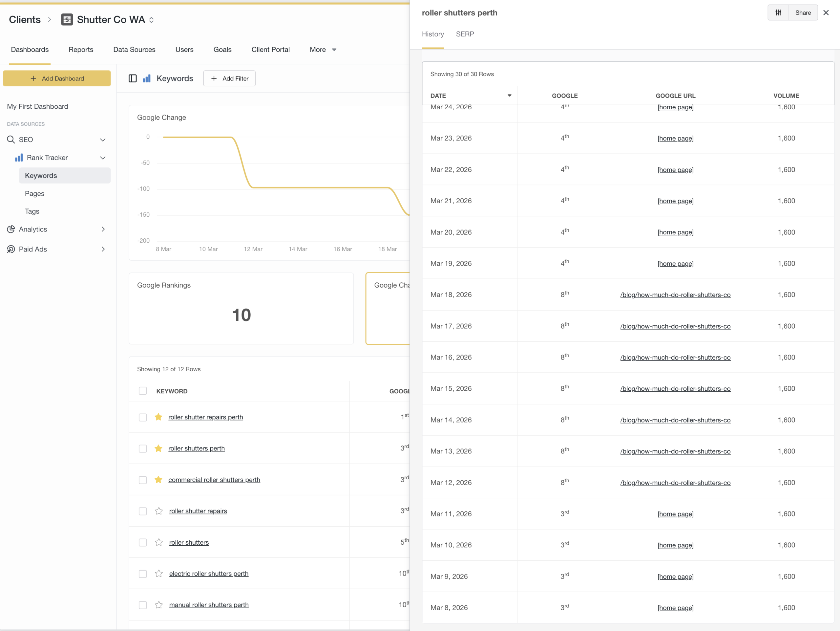Click the Rank Tracker bar chart icon
This screenshot has height=631, width=840.
(19, 158)
